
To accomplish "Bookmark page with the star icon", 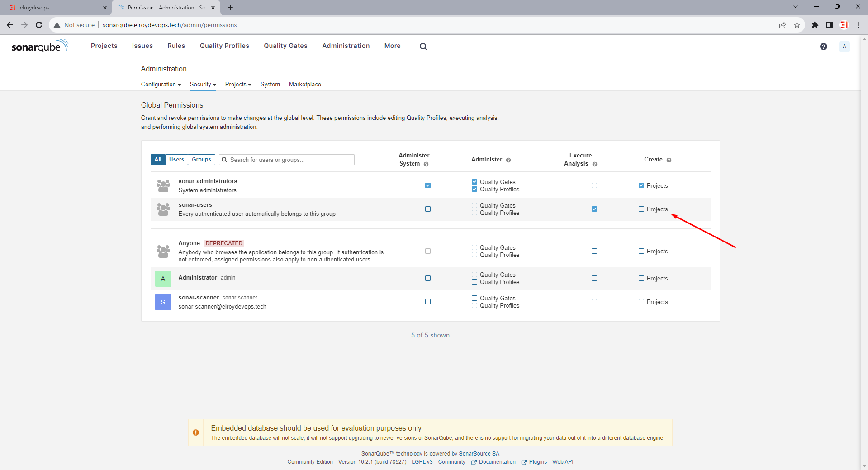I will click(x=797, y=25).
